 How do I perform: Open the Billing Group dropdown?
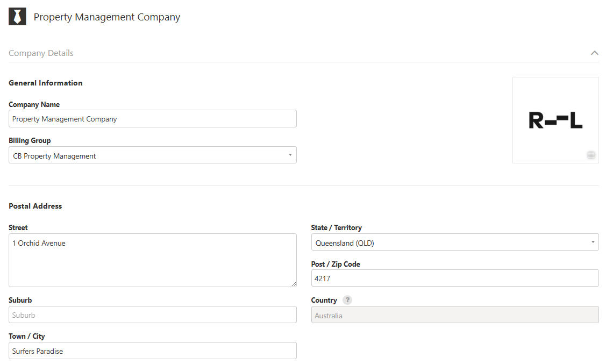152,155
